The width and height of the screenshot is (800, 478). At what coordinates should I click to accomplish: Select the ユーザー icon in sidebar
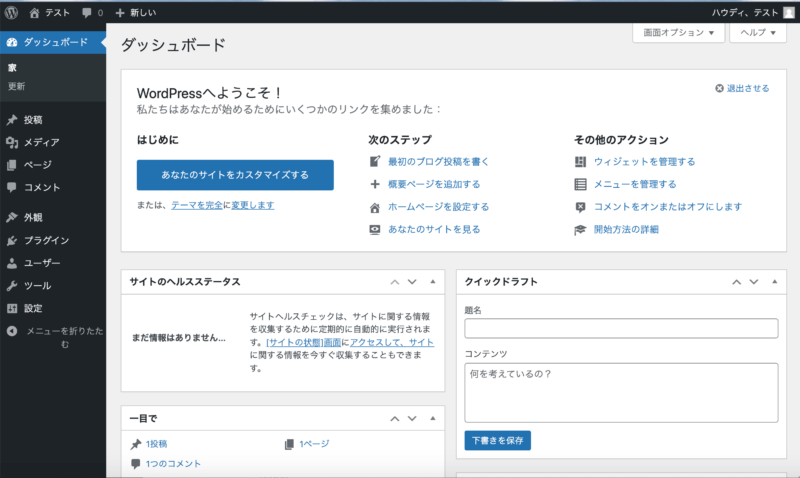coord(12,263)
